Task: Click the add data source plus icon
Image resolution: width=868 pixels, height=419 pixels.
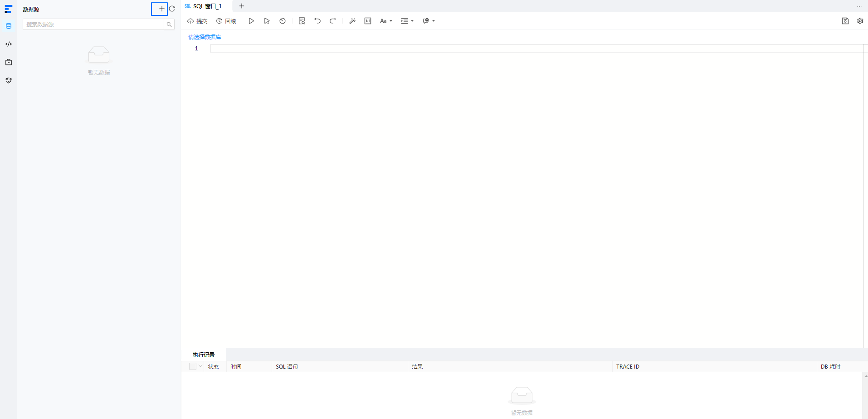Action: click(x=161, y=9)
